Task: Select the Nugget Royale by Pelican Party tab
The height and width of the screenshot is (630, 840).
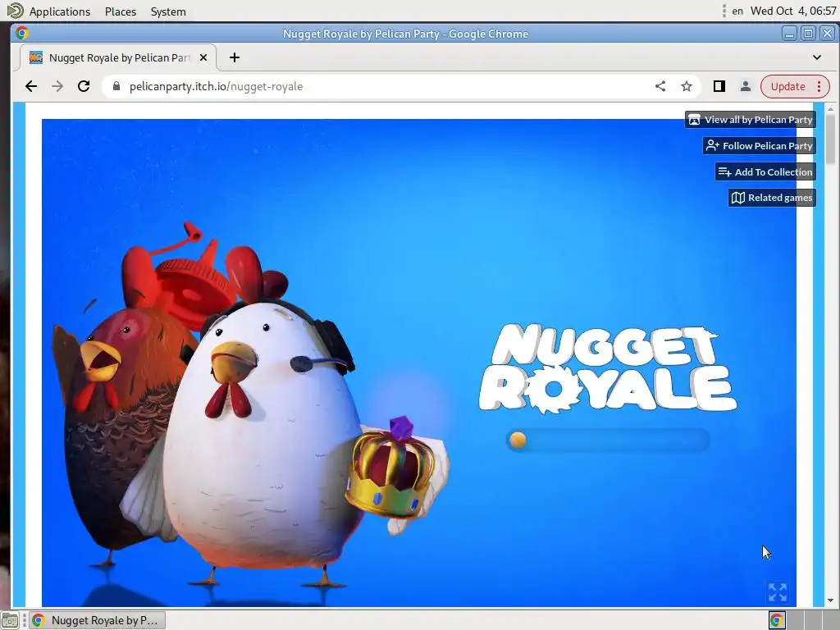Action: (118, 57)
